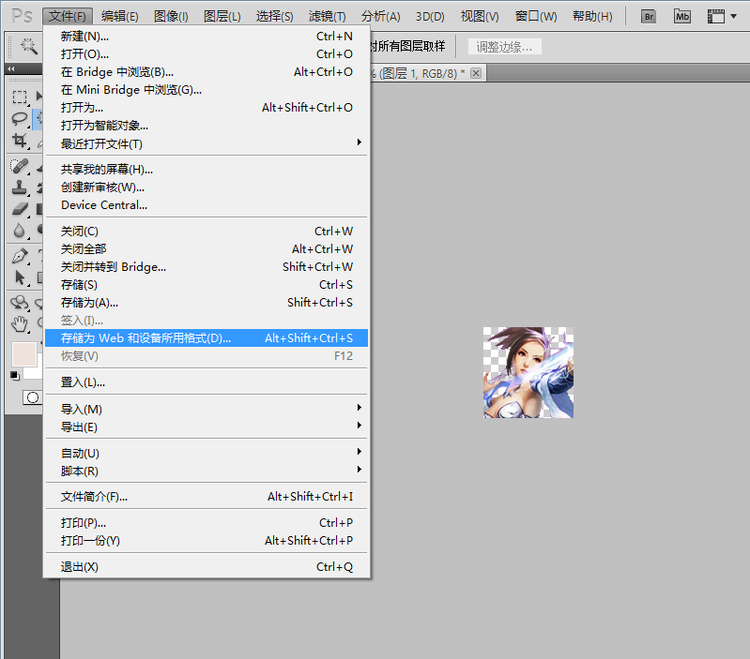This screenshot has width=750, height=659.
Task: Select the 3D Object Rotate tool
Action: click(20, 303)
